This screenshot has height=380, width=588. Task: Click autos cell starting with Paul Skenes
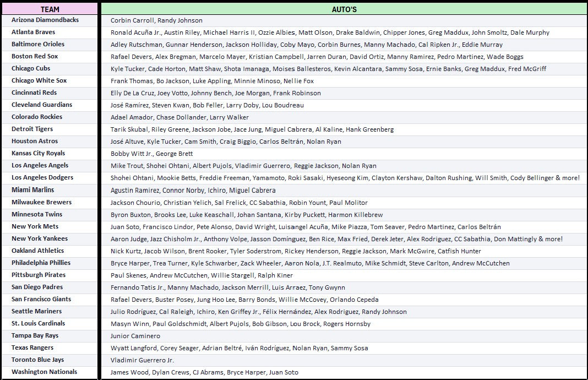click(344, 275)
